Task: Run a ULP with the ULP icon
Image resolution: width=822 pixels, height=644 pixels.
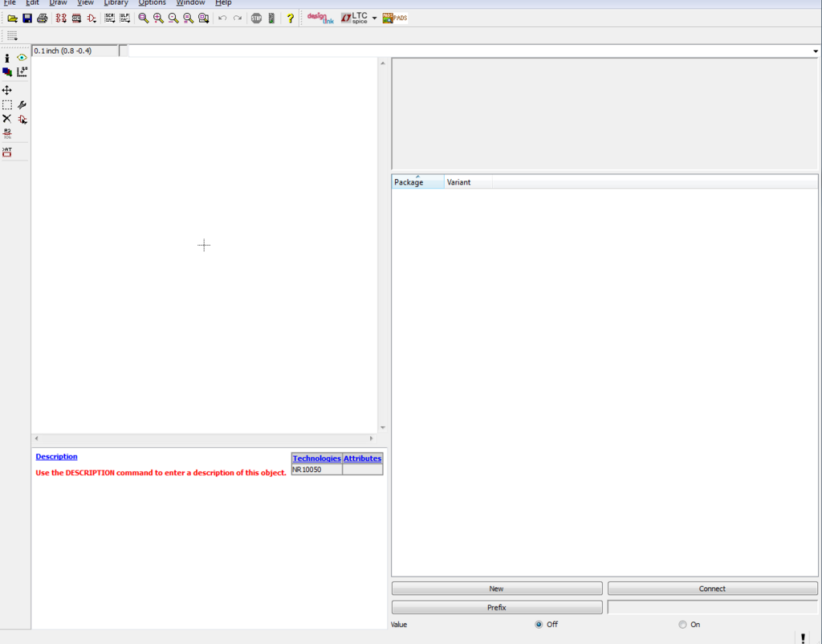Action: [124, 18]
